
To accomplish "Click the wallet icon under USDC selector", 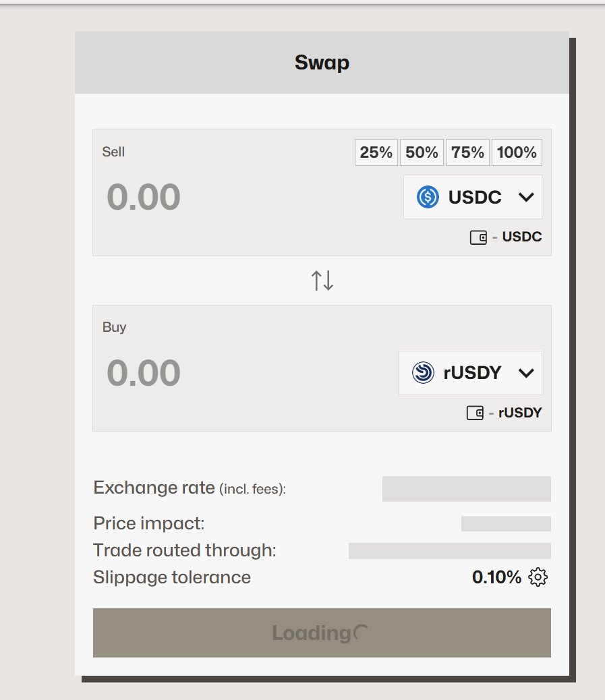I will 478,237.
